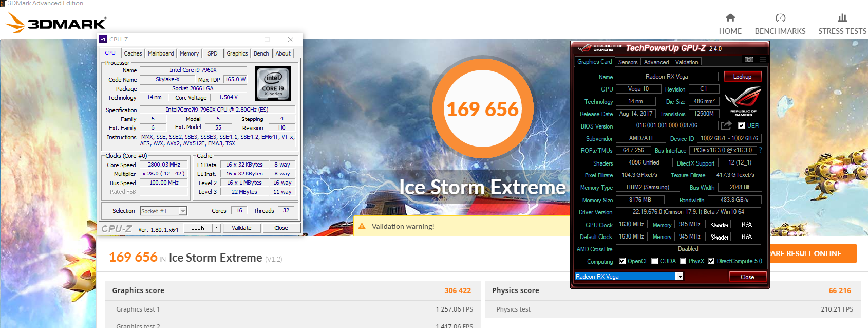Switch to the SPD tab
This screenshot has width=868, height=328.
213,53
